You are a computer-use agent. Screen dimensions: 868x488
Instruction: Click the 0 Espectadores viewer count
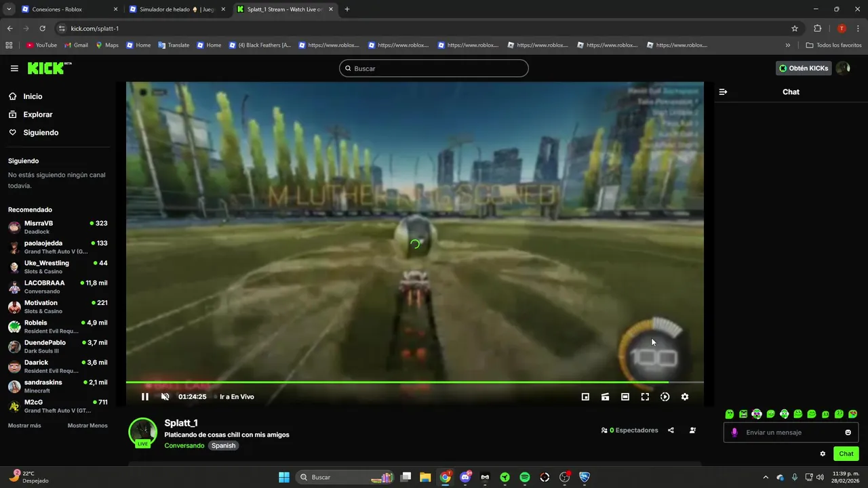pos(629,430)
